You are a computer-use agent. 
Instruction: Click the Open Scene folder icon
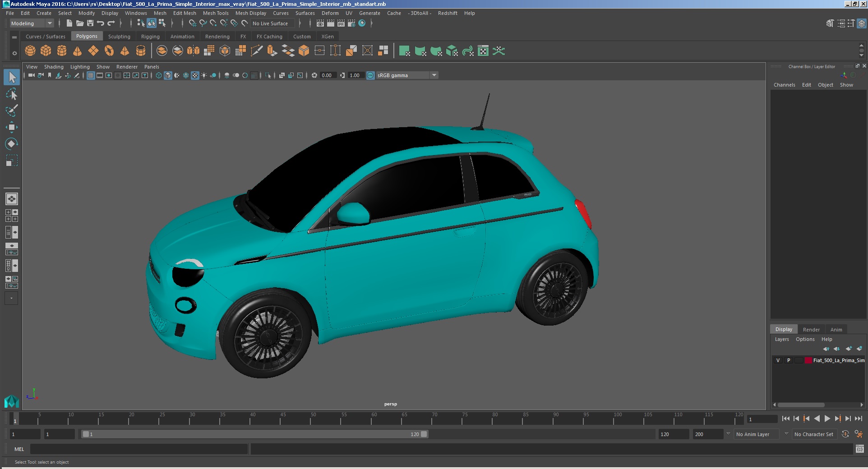tap(80, 23)
